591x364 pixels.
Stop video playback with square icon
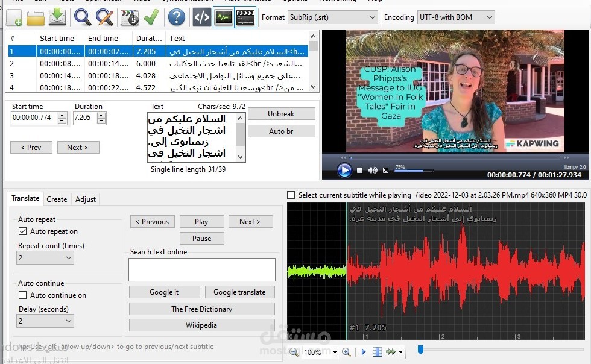pos(359,171)
